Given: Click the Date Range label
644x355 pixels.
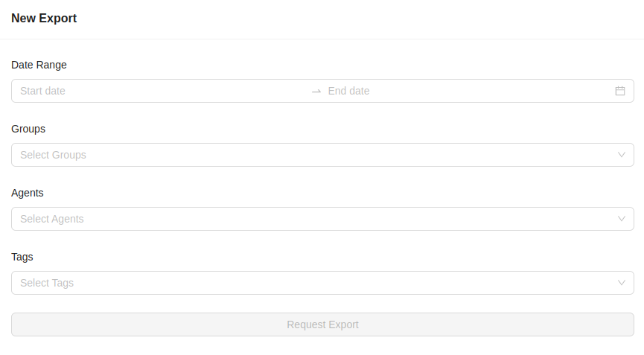Looking at the screenshot, I should point(39,65).
